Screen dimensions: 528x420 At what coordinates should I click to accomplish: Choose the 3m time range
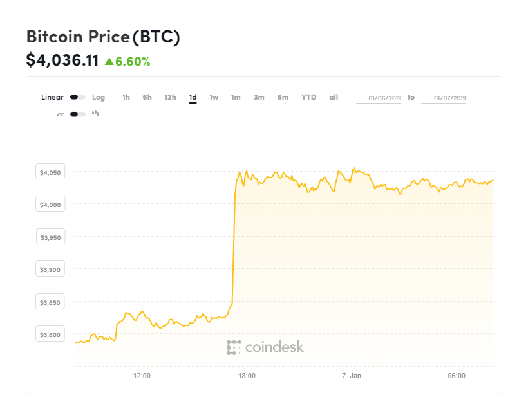point(259,97)
